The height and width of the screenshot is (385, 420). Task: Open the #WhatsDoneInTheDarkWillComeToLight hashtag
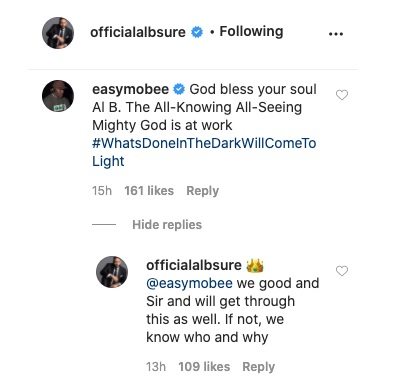coord(204,152)
